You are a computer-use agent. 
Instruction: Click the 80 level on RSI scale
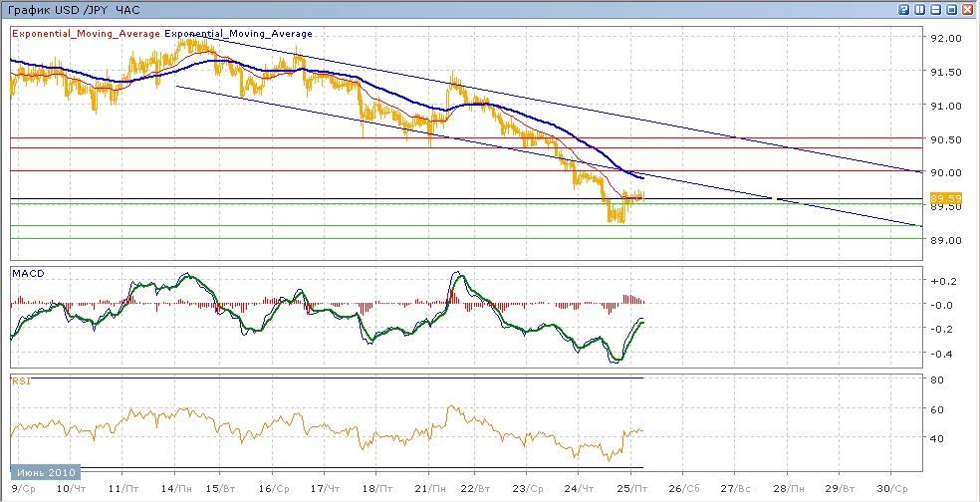click(937, 379)
